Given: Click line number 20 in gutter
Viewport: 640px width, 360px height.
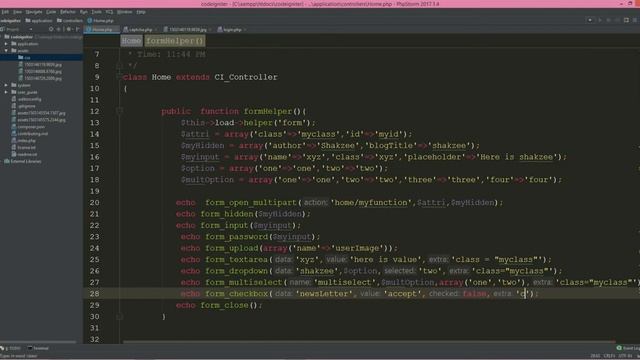Looking at the screenshot, I should pyautogui.click(x=94, y=202).
